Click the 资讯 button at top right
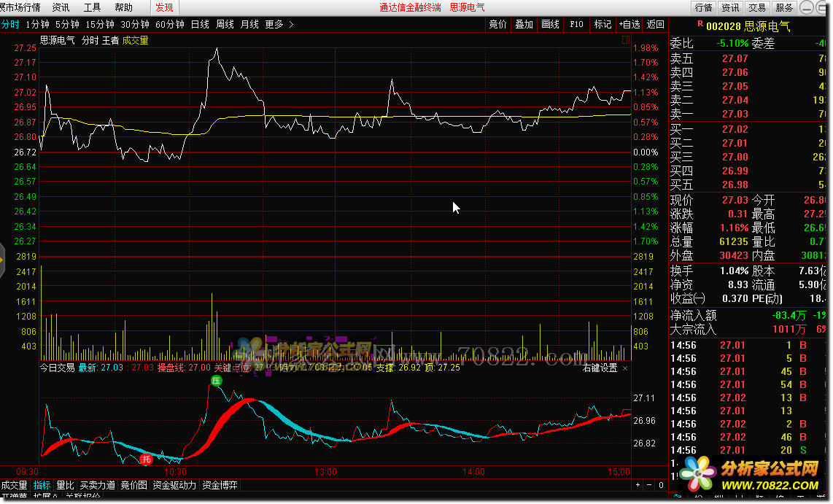The height and width of the screenshot is (504, 833). pos(730,7)
